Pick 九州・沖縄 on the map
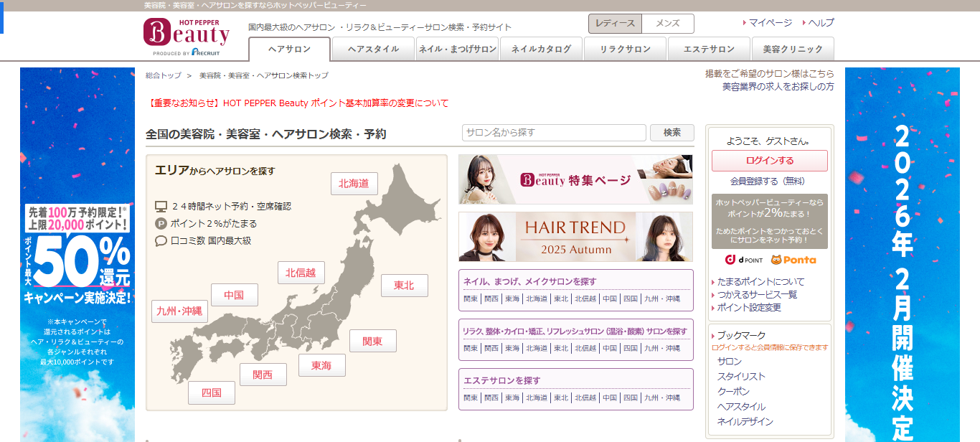Viewport: 980px width, 442px height. click(179, 311)
